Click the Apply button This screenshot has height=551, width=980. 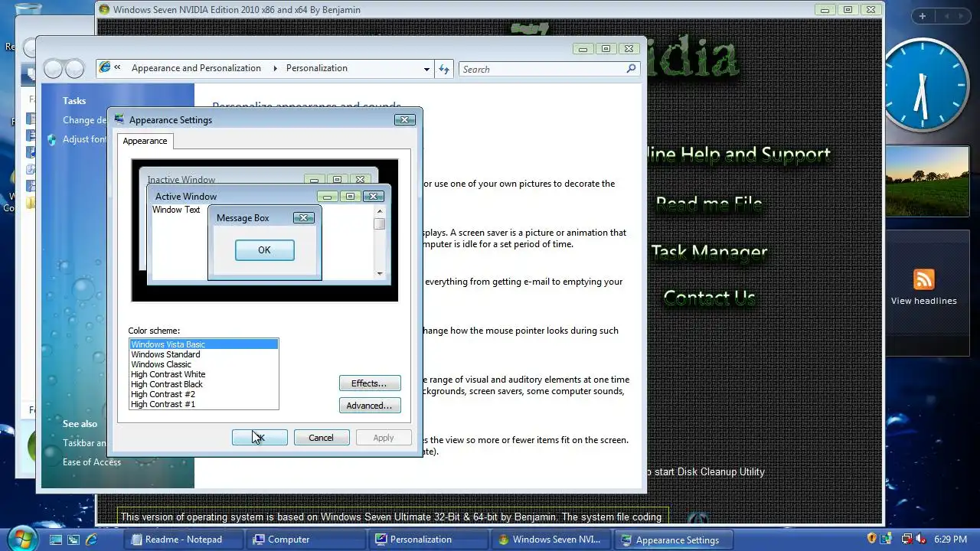(x=384, y=438)
